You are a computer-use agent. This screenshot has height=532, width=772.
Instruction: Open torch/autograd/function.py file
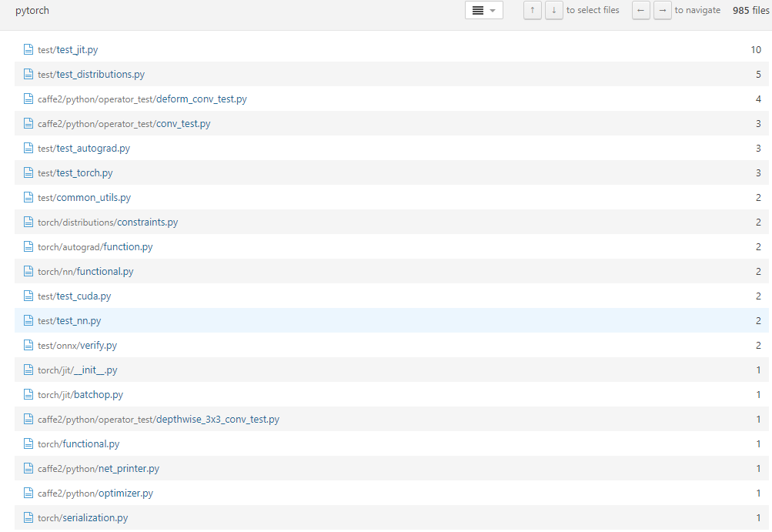coord(95,247)
